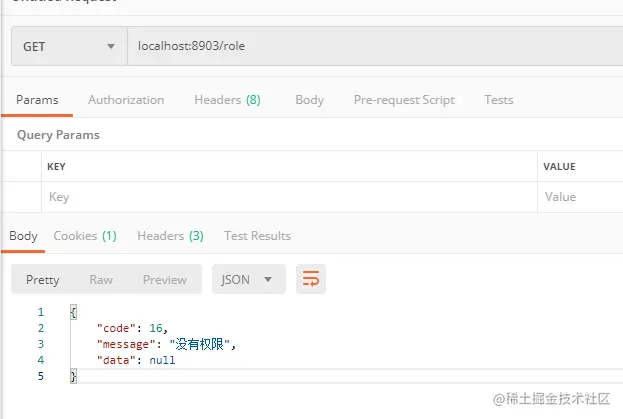Select the Preview response view
623x419 pixels.
pos(164,280)
